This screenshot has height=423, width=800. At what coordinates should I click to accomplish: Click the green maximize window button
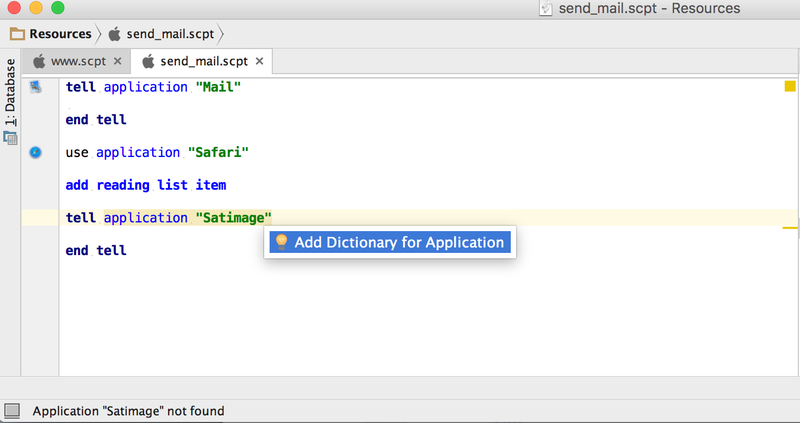58,7
